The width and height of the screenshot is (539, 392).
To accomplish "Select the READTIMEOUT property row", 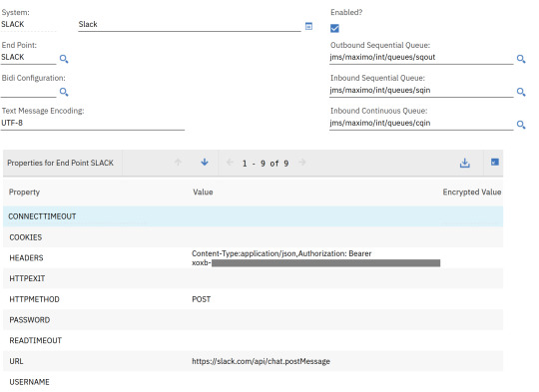I will click(253, 340).
